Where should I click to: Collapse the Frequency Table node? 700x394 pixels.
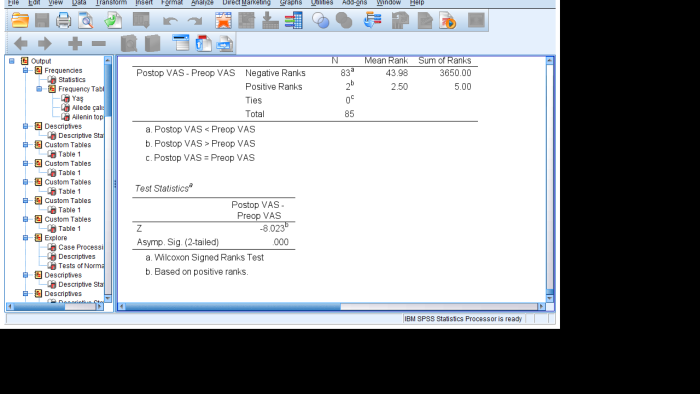(39, 89)
